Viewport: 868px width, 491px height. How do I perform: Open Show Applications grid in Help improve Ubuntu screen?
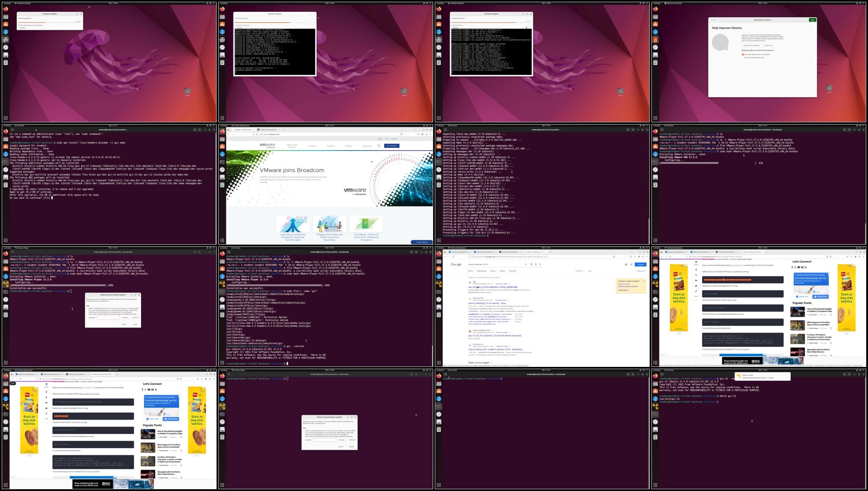[x=655, y=118]
